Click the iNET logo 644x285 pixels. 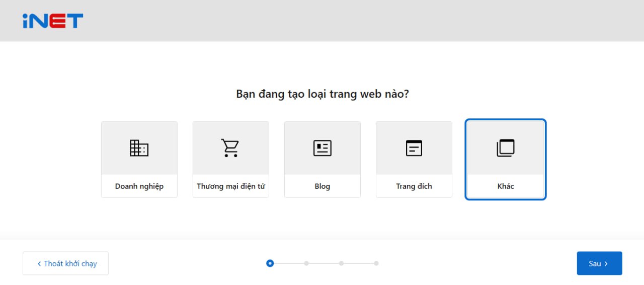tap(53, 21)
